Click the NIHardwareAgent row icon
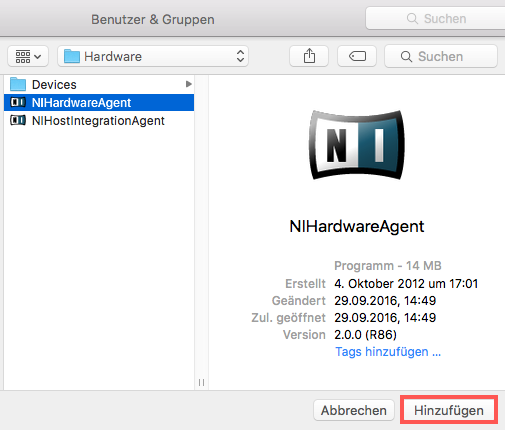Viewport: 505px width, 430px height. [x=18, y=102]
